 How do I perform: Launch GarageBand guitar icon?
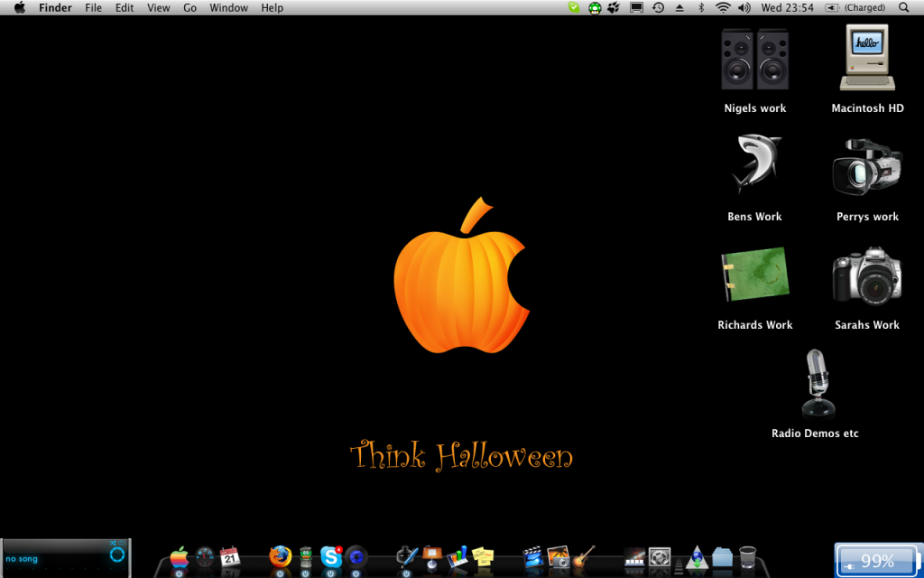pos(584,556)
